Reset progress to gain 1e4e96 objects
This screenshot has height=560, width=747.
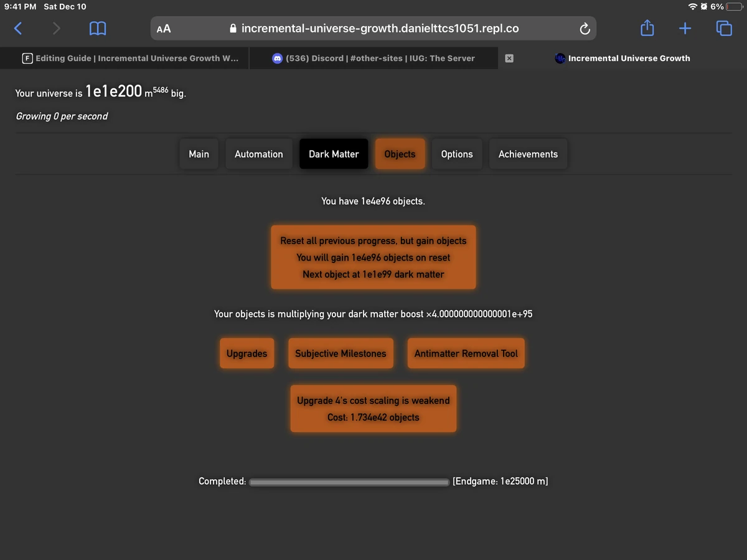pos(373,257)
